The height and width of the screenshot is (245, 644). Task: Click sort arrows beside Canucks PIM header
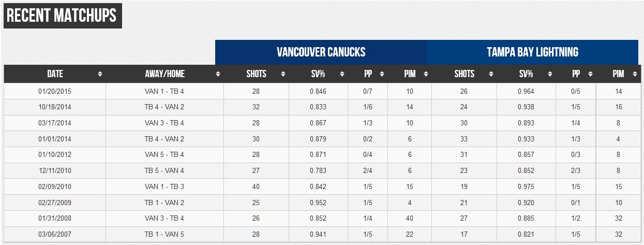[x=425, y=74]
